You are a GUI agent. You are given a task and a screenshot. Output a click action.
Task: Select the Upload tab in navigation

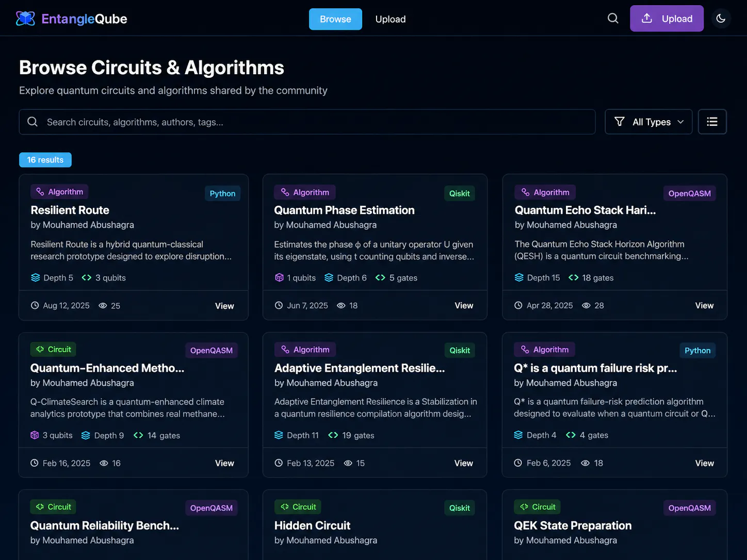pyautogui.click(x=391, y=19)
